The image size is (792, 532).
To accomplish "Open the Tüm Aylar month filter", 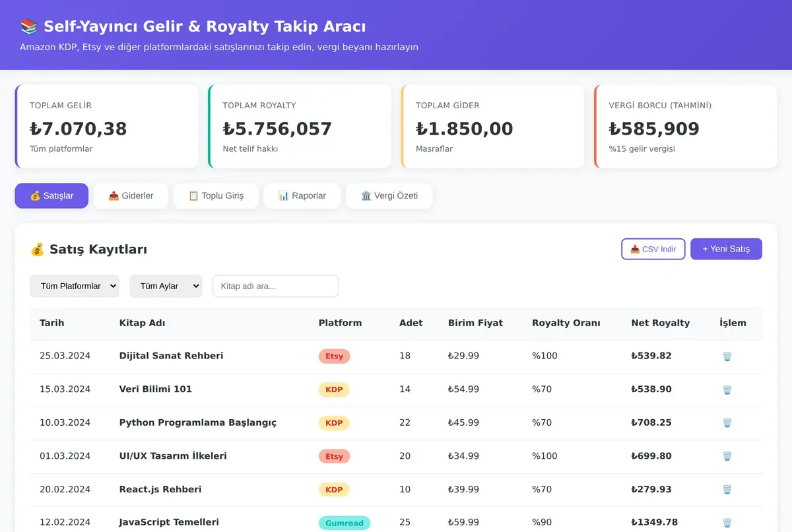I will point(166,286).
